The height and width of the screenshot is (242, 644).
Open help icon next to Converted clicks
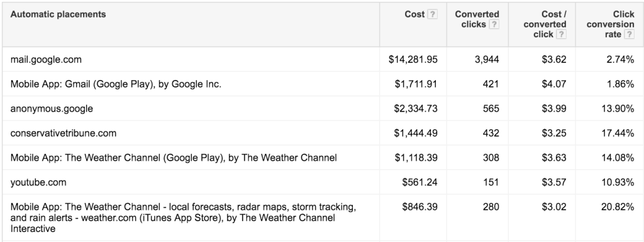(x=494, y=25)
